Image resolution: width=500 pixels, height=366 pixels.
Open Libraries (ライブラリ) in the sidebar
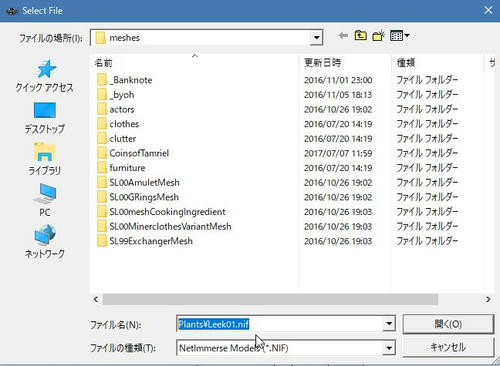tap(44, 159)
